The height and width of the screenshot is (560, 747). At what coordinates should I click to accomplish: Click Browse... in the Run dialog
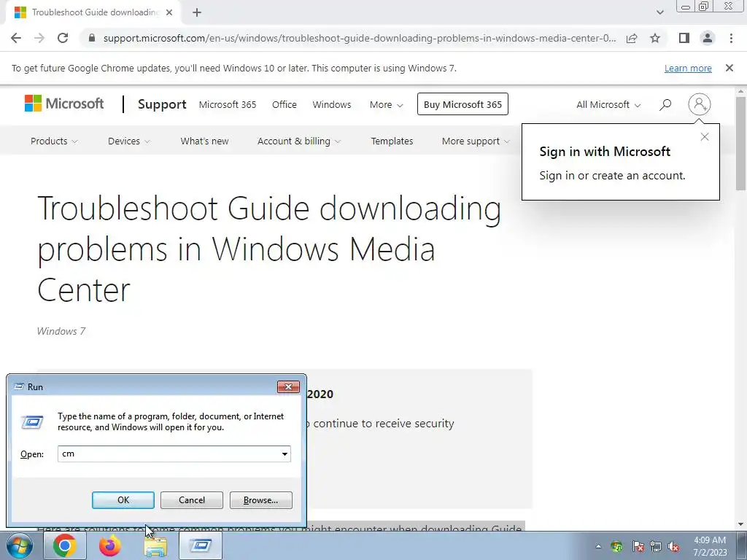[x=260, y=500]
